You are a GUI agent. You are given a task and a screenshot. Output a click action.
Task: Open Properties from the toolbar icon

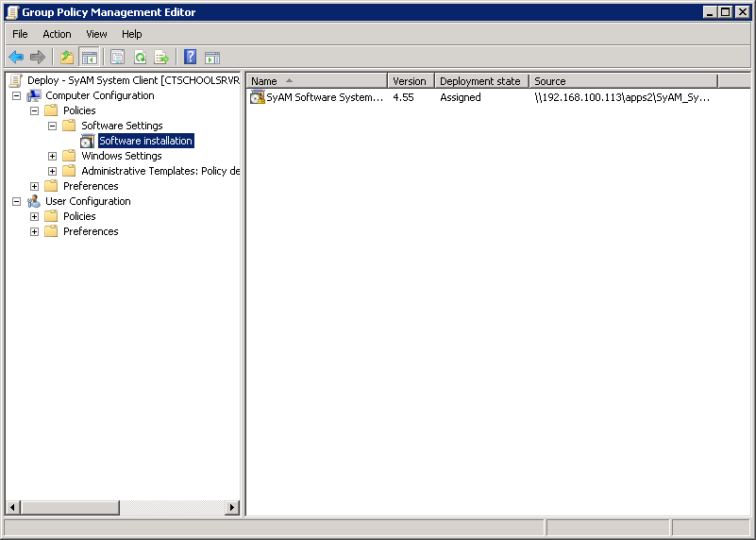[x=118, y=58]
